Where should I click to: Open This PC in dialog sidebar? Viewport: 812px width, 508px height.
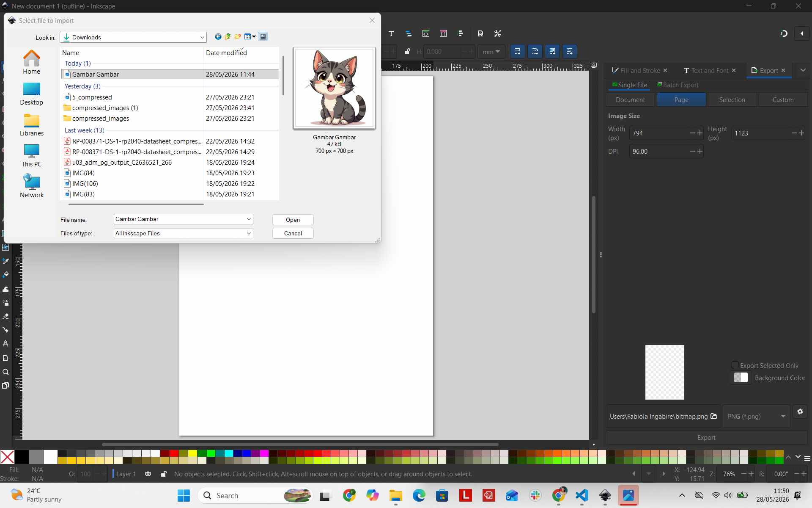[32, 155]
